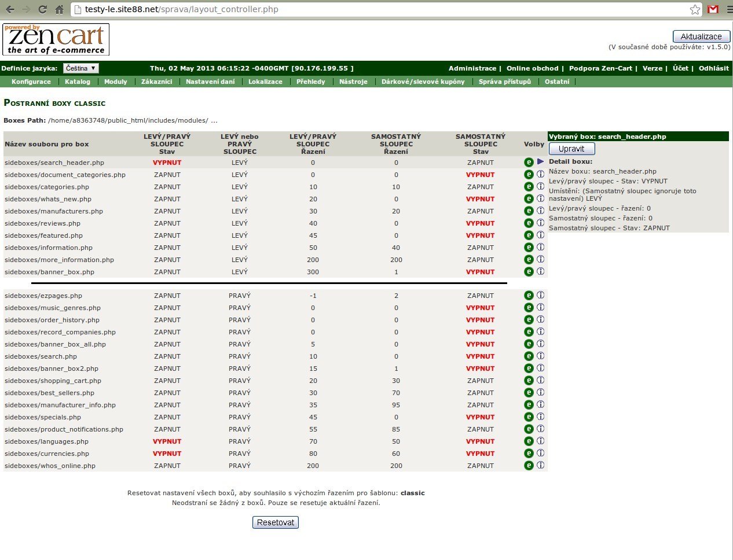Click the edit icon for whos_online.php row

point(529,466)
